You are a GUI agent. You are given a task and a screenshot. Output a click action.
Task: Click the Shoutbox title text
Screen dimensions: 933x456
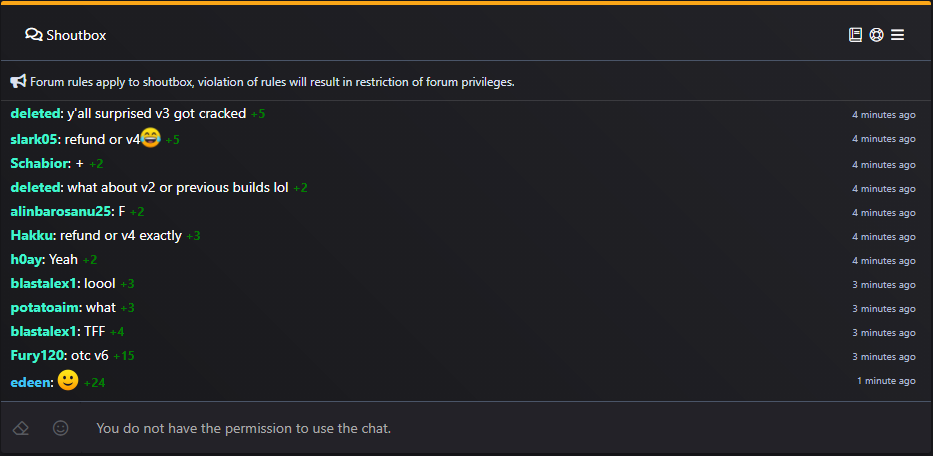point(76,36)
